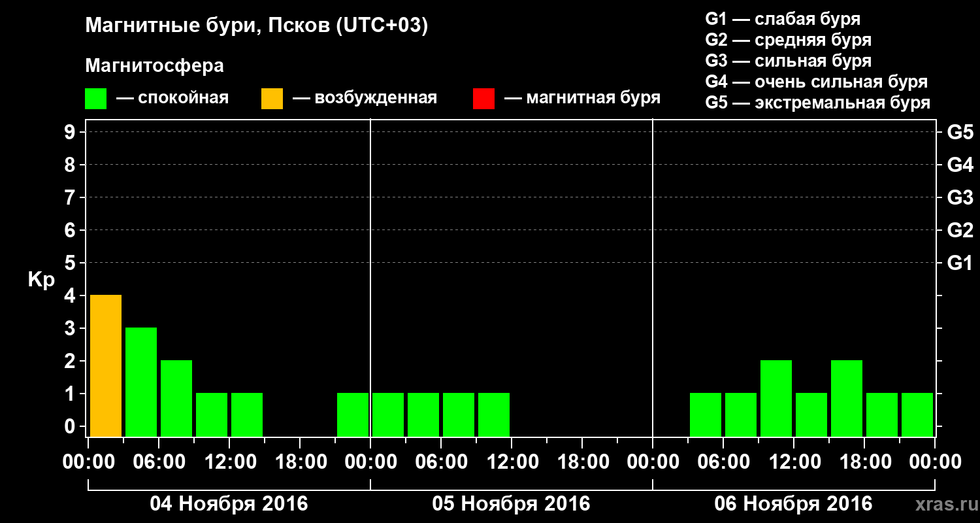Click the 'G1 — слабая буря' legend line
Viewport: 980px width, 523px height.
click(783, 19)
